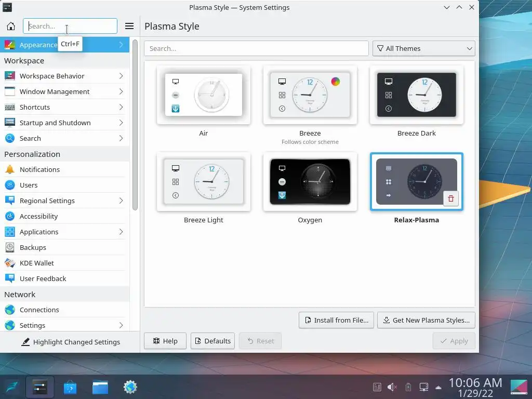532x399 pixels.
Task: Expand the Applications chevron
Action: click(x=121, y=232)
